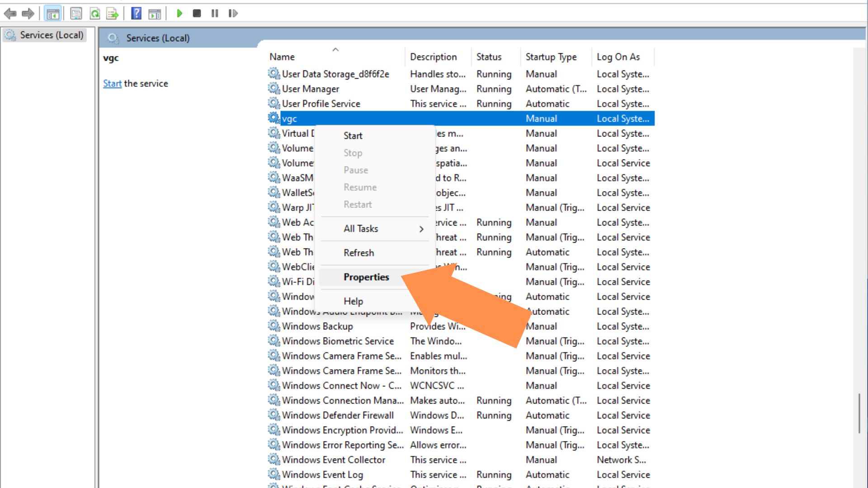Click the vertical scrollbar thumb
The image size is (868, 488).
pos(859,413)
